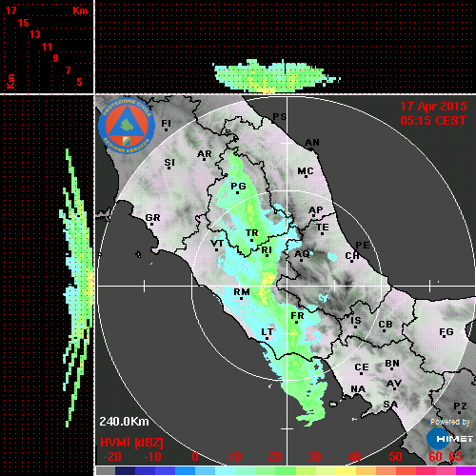Viewport: 476px width, 476px height.
Task: Click the top vertical cross-section echo
Action: (276, 76)
